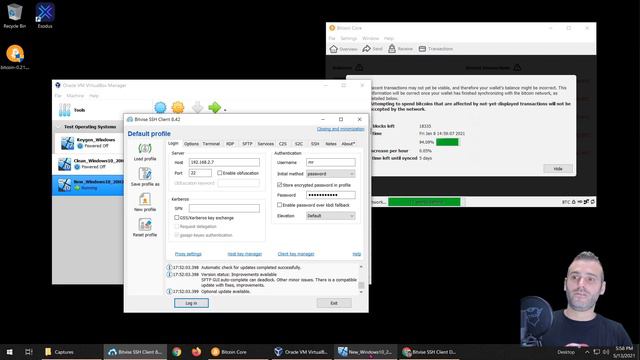This screenshot has height=360, width=640.
Task: Click the Host input field
Action: pos(224,162)
